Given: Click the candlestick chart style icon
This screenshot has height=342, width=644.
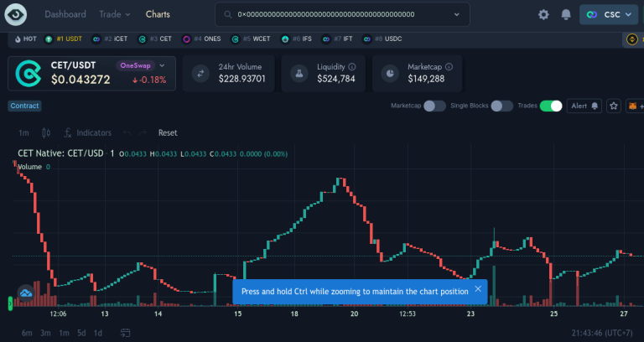Looking at the screenshot, I should (46, 132).
